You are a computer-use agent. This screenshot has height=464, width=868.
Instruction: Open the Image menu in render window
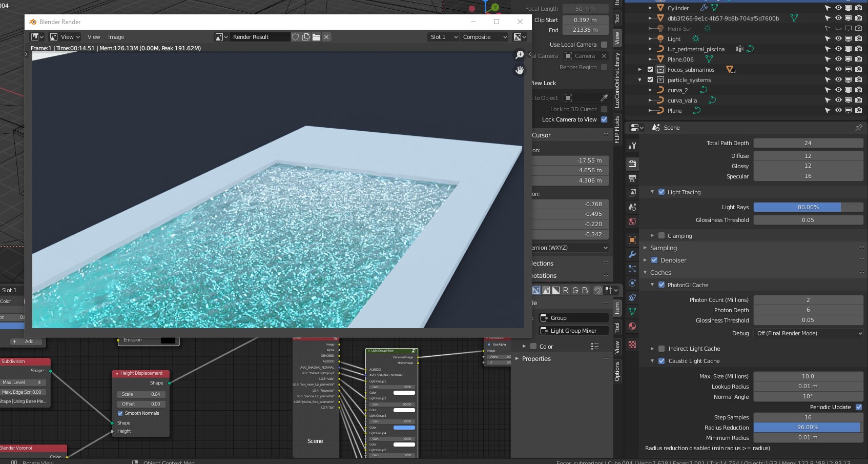[116, 37]
